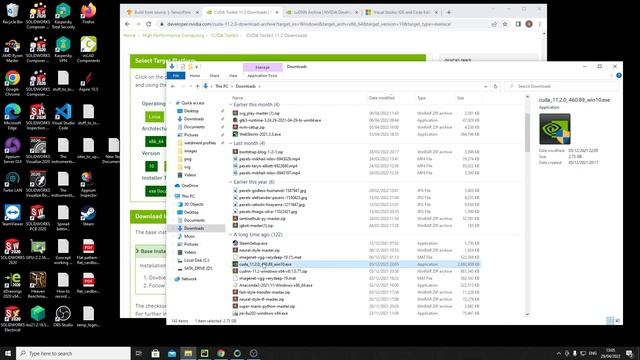
Task: Open TeamViewer desktop shortcut
Action: point(12,216)
